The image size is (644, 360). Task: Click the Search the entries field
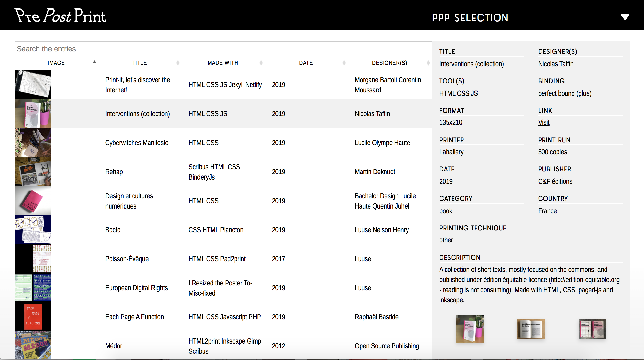coord(222,49)
